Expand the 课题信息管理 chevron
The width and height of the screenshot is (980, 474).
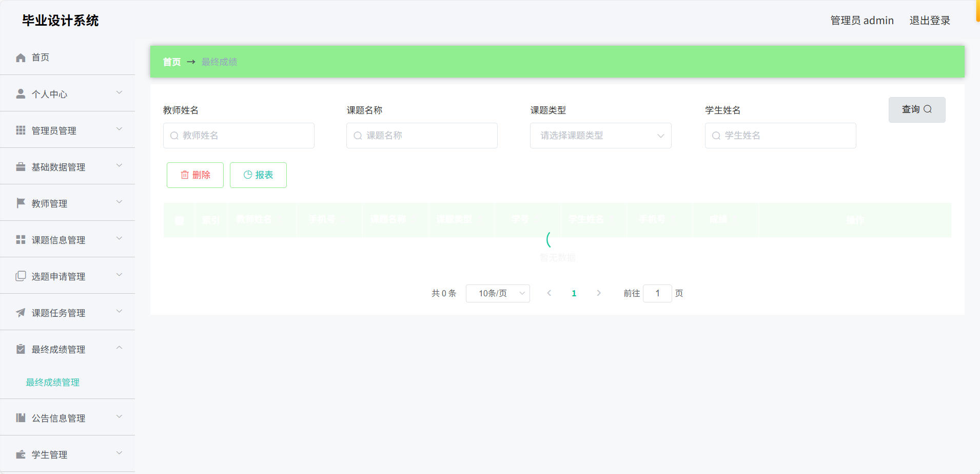pos(119,239)
